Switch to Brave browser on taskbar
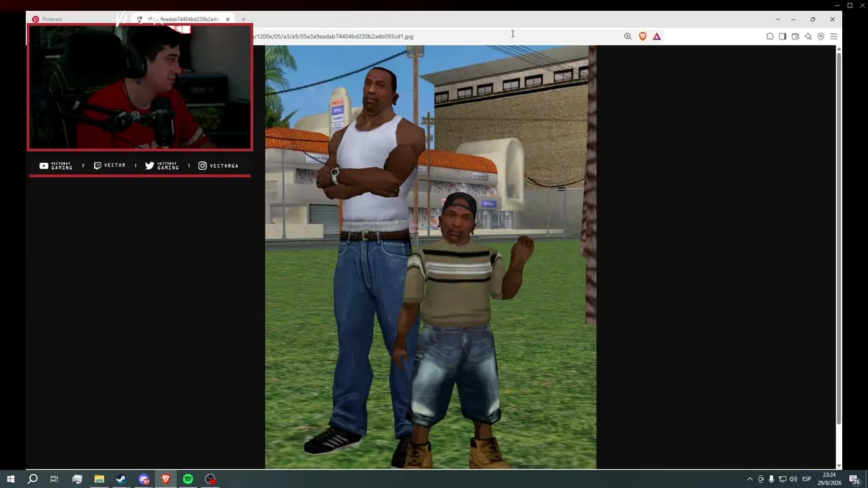 [165, 479]
